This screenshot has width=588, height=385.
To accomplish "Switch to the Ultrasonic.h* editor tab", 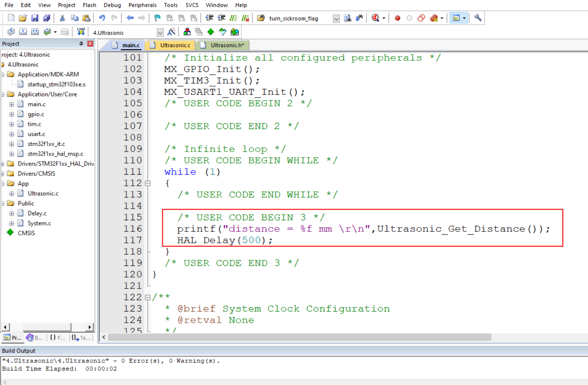I will click(x=223, y=45).
